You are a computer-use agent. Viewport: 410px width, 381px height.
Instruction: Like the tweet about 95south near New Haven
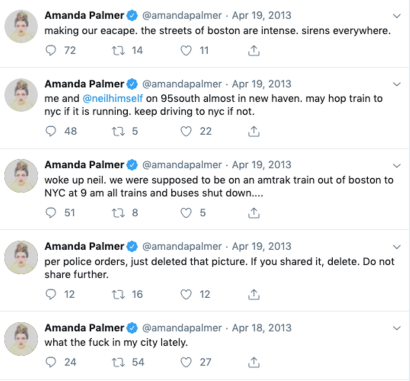pyautogui.click(x=186, y=131)
